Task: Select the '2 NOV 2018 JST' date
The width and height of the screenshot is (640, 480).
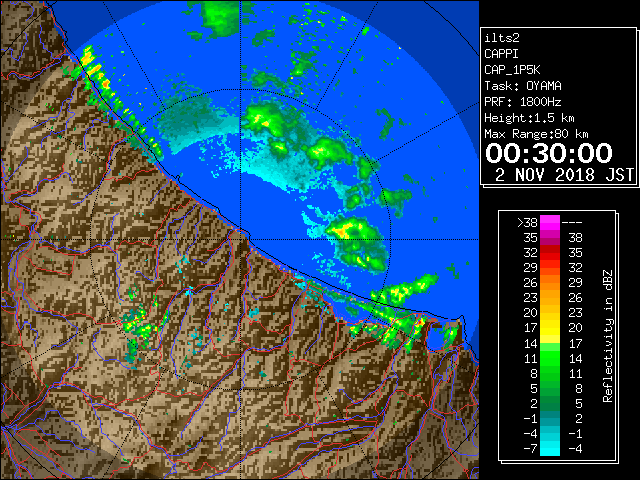Action: 564,175
